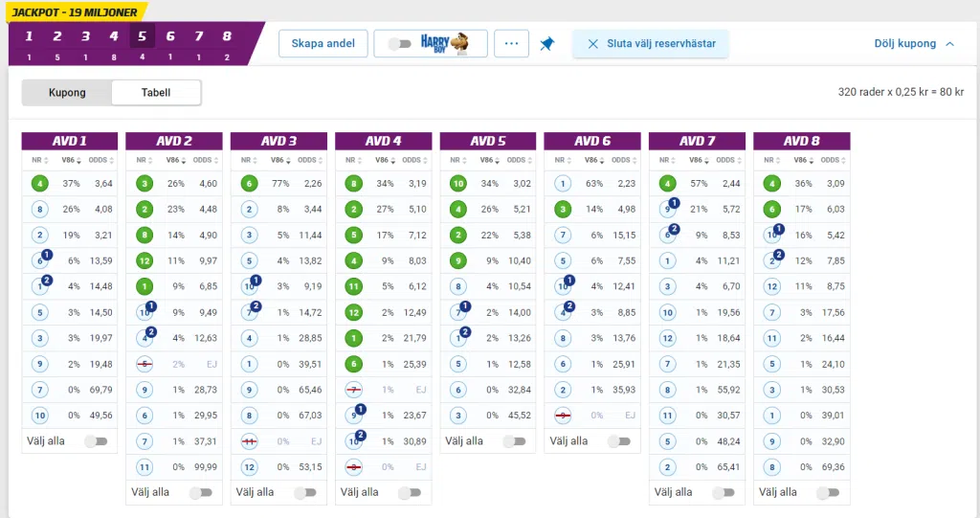Jump to leg 7 in the purple bar

[198, 37]
